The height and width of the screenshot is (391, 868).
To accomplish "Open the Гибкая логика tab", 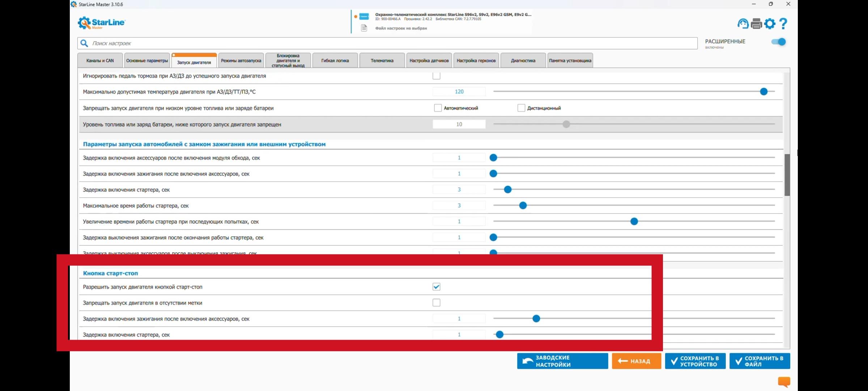I will pyautogui.click(x=335, y=60).
